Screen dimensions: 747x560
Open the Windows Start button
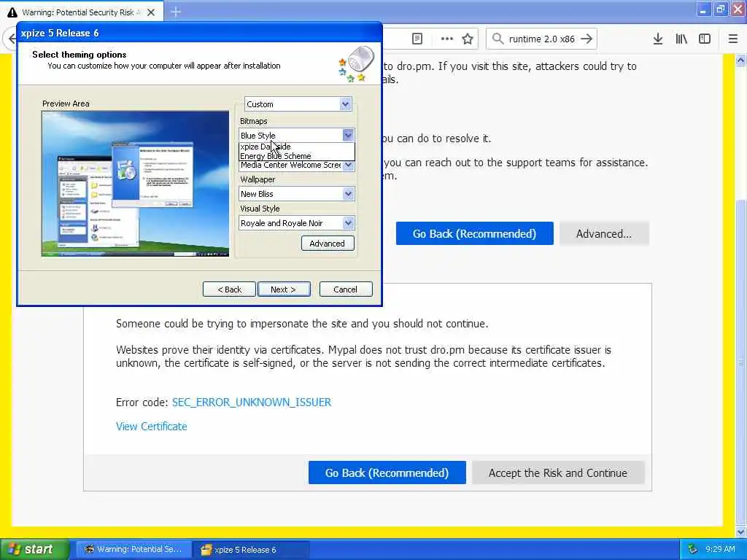[x=35, y=549]
